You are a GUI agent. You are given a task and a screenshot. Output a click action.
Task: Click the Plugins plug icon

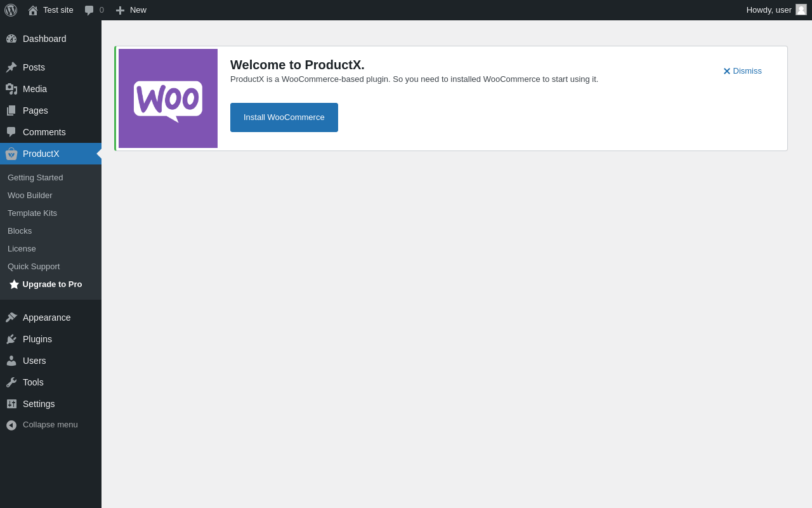[x=11, y=339]
